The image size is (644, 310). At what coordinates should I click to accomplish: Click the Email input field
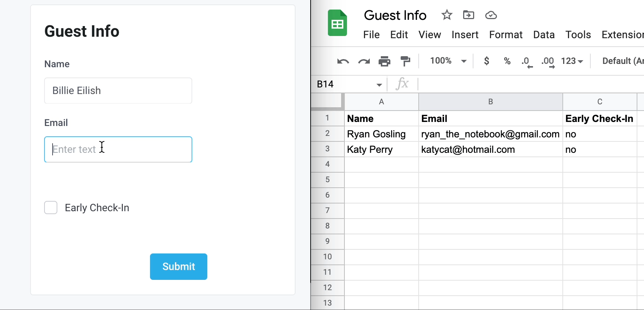118,149
